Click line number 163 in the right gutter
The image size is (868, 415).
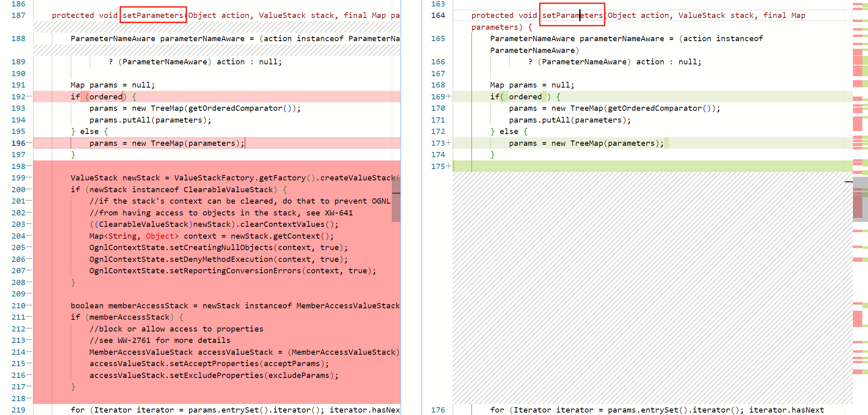pos(438,4)
